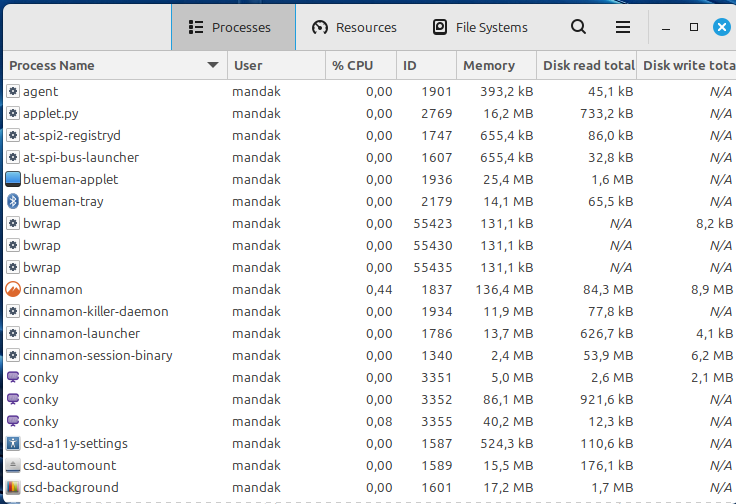Image resolution: width=736 pixels, height=504 pixels.
Task: Select the agent process name
Action: pyautogui.click(x=40, y=92)
